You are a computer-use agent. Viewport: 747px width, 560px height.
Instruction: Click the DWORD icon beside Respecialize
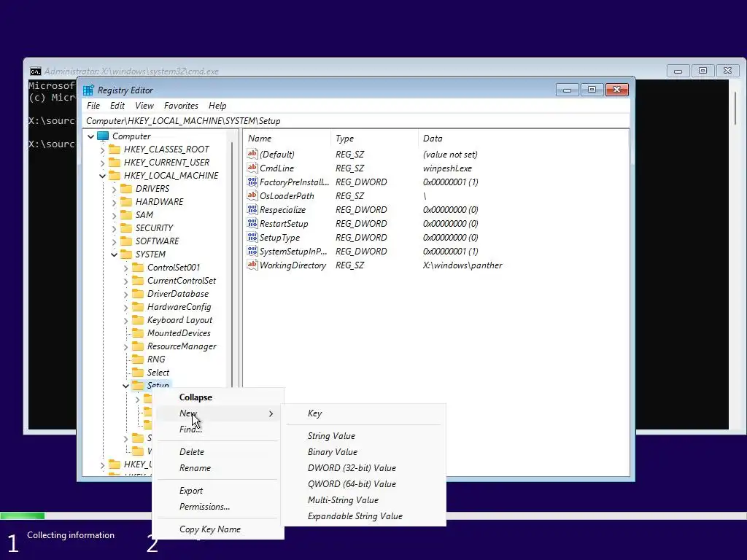pos(252,209)
